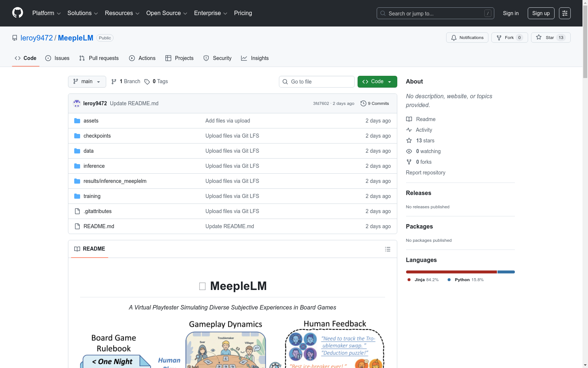Switch to the Insights tab
Viewport: 588px width, 368px height.
[x=255, y=58]
